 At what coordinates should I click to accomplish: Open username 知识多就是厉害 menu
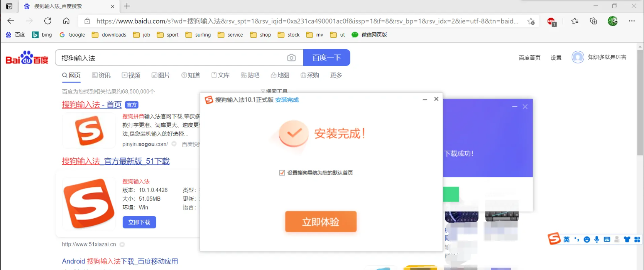[x=607, y=57]
